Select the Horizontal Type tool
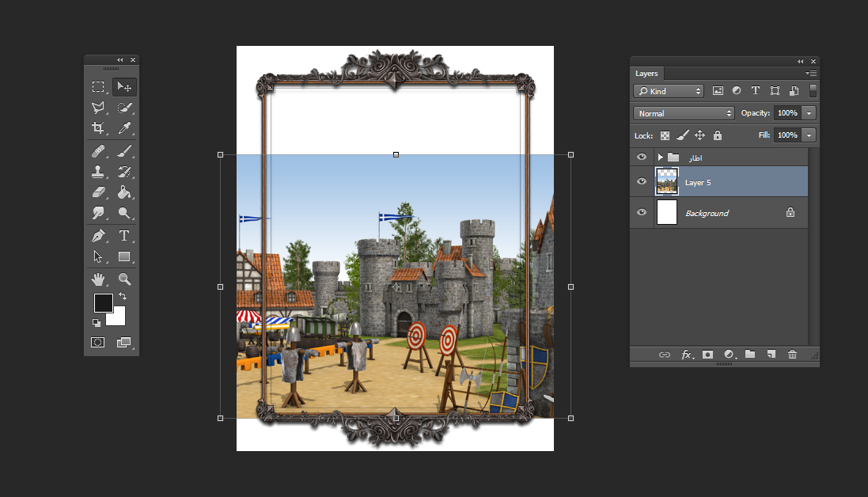This screenshot has width=868, height=497. [124, 236]
